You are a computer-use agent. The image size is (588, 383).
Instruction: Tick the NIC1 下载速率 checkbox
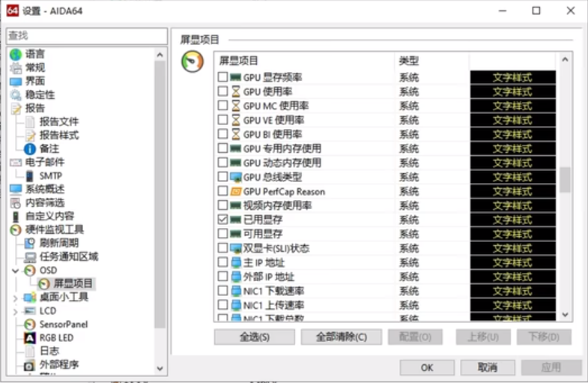pos(222,291)
